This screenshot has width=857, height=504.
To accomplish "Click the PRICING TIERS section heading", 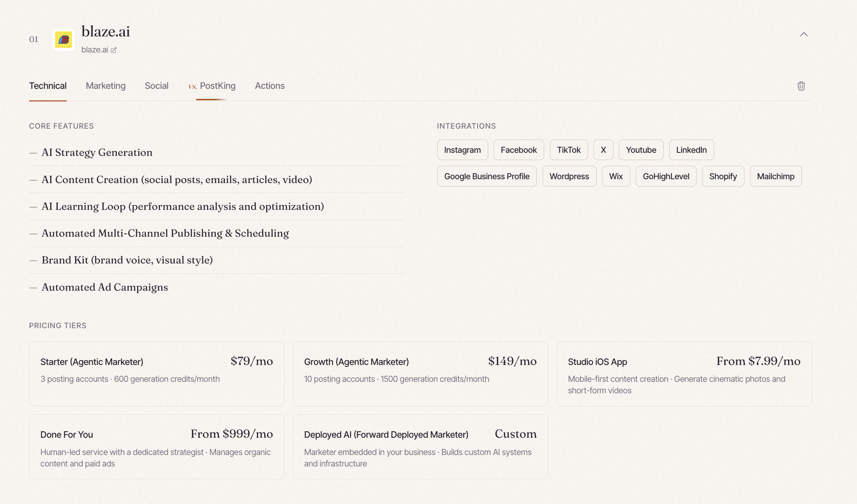I will pos(58,326).
